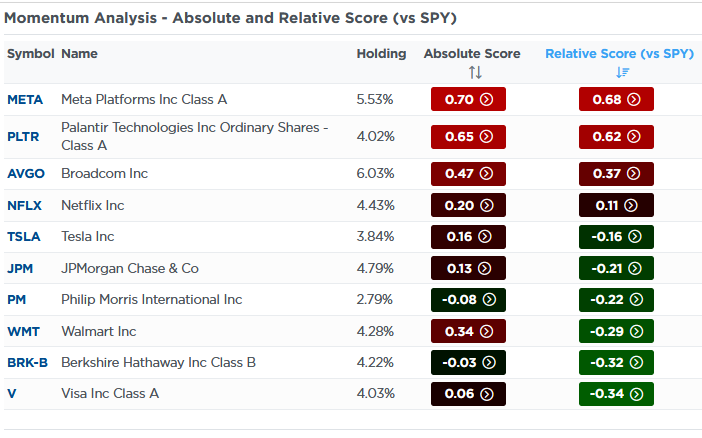The height and width of the screenshot is (438, 702).
Task: Click the Holding column header
Action: [x=381, y=53]
